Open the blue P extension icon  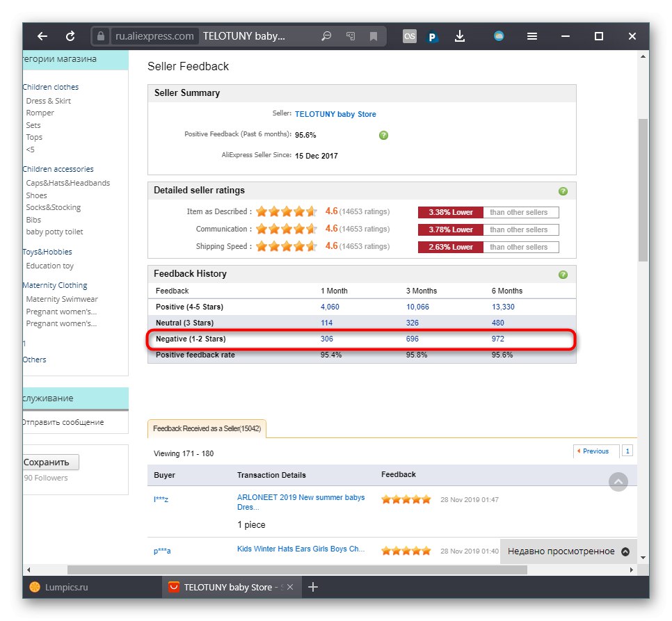(432, 37)
